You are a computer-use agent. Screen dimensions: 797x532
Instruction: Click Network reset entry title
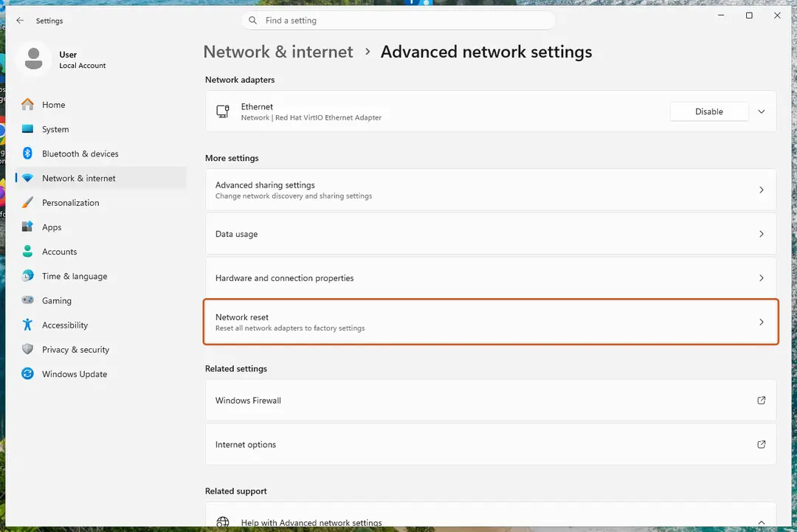pyautogui.click(x=242, y=317)
